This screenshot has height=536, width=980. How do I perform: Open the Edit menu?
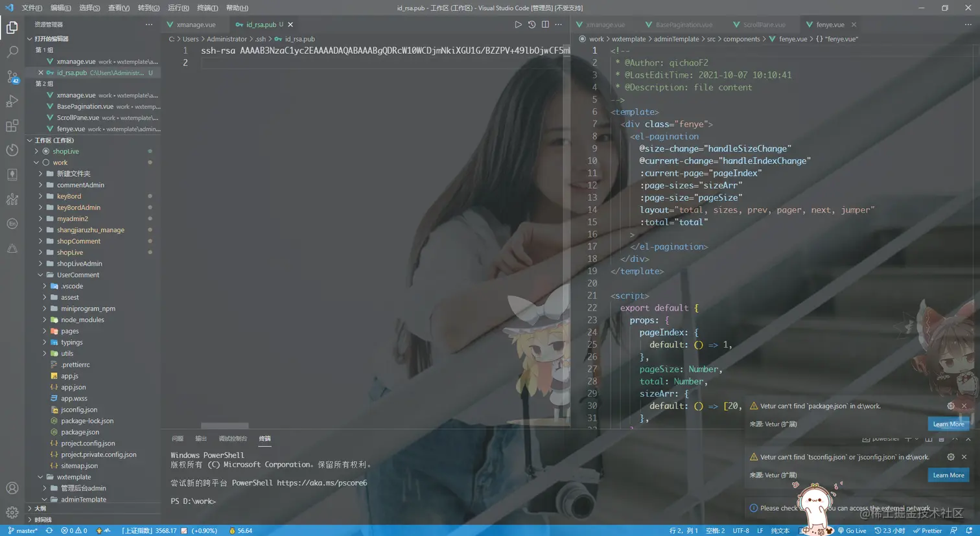[x=61, y=8]
